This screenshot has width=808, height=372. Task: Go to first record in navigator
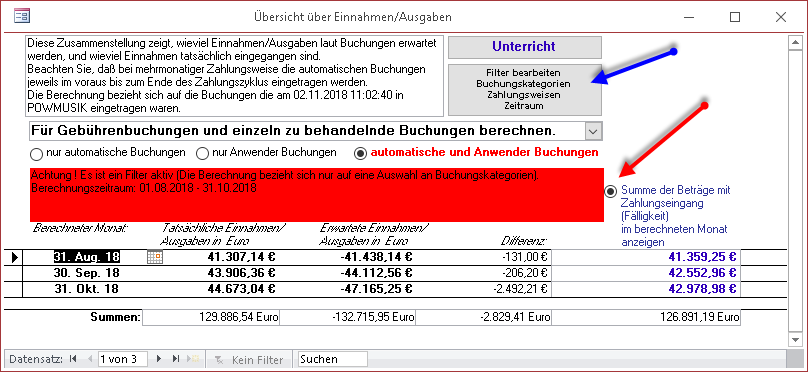tap(73, 359)
